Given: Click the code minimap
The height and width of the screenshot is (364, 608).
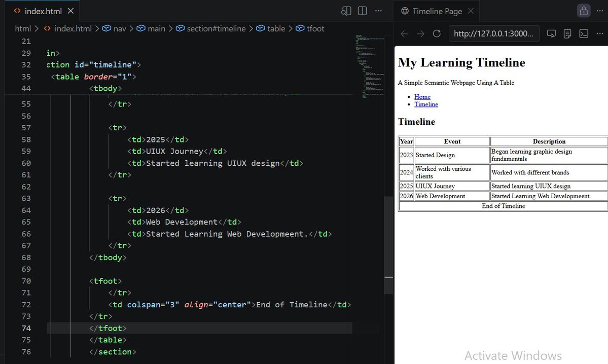Looking at the screenshot, I should click(370, 66).
